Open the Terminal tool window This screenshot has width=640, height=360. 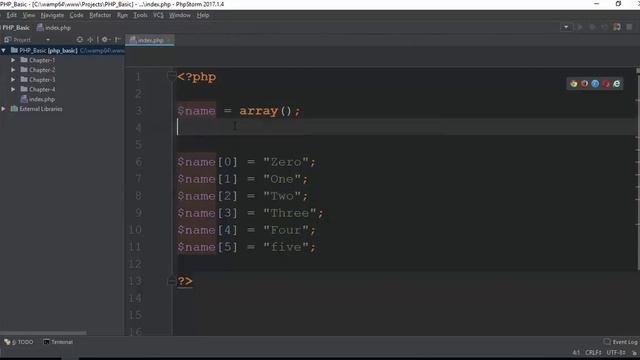58,342
